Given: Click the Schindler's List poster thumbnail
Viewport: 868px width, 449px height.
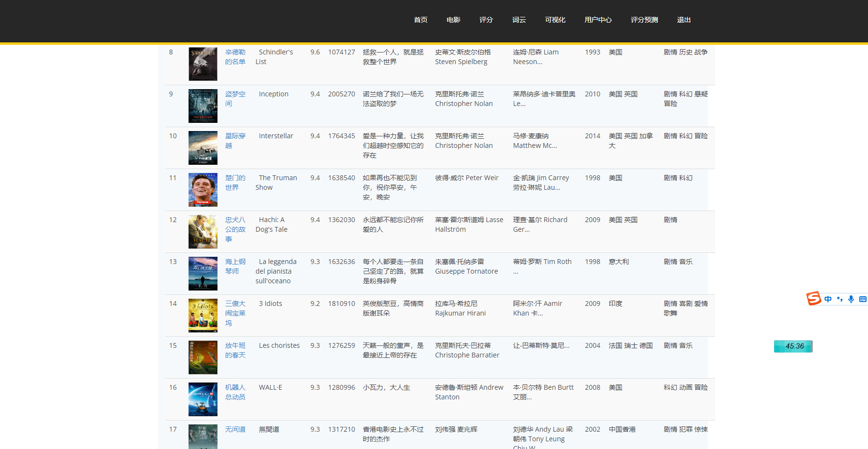Looking at the screenshot, I should click(203, 64).
